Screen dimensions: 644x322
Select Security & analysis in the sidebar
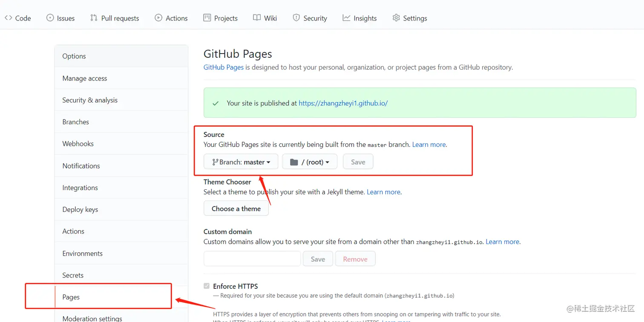coord(121,100)
